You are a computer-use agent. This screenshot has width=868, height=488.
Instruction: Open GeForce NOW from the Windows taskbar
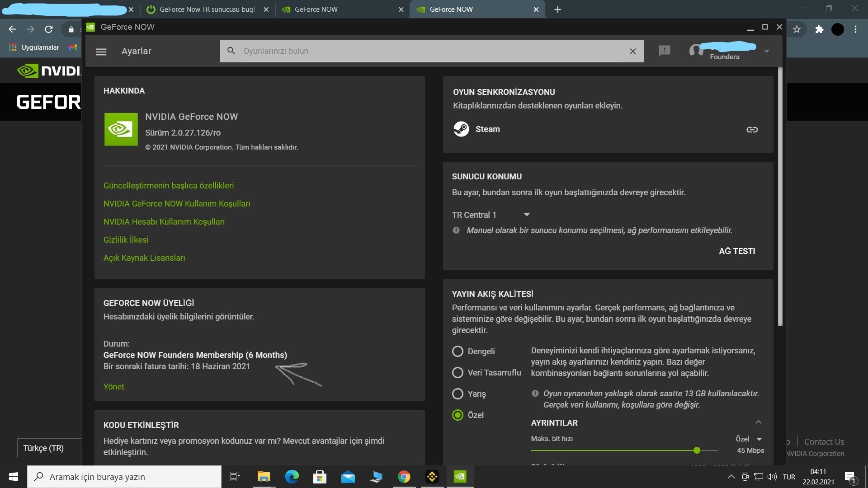point(460,477)
